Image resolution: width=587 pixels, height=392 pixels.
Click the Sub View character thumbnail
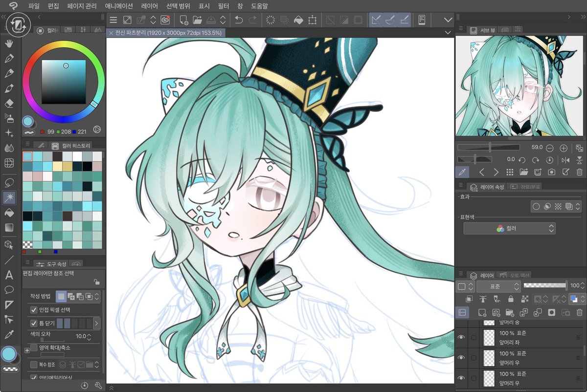pyautogui.click(x=520, y=87)
